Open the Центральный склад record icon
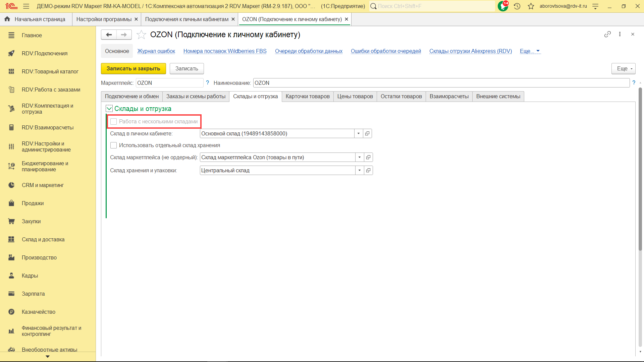Viewport: 644px width, 362px height. click(x=368, y=170)
